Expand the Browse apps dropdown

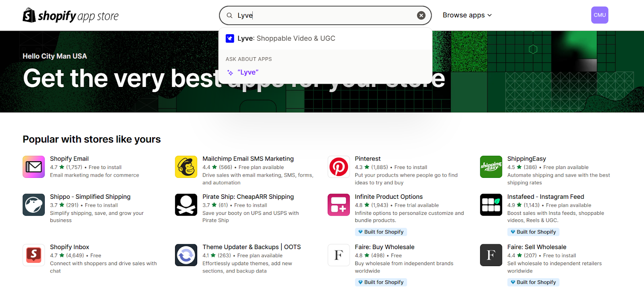coord(467,15)
